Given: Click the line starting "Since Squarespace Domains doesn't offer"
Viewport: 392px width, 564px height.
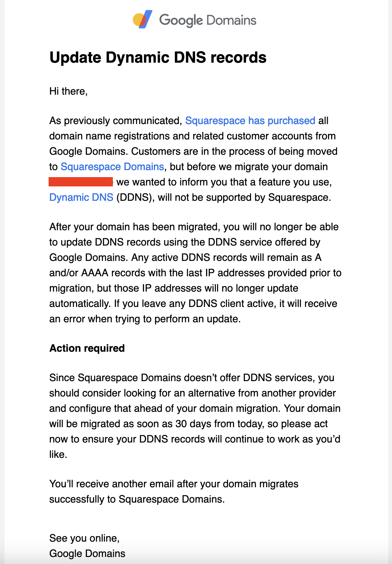Looking at the screenshot, I should coord(192,378).
